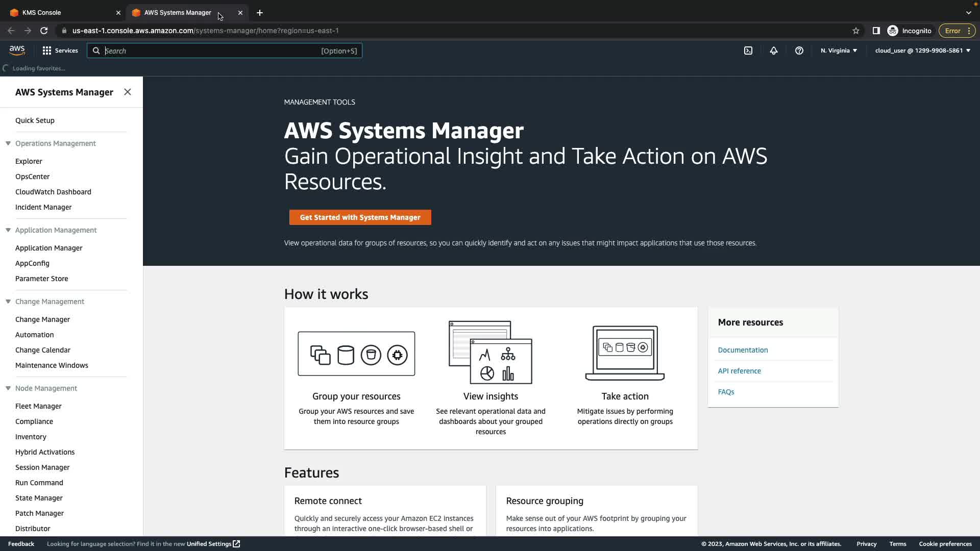Image resolution: width=980 pixels, height=551 pixels.
Task: Click Get Started with Systems Manager
Action: coord(360,217)
